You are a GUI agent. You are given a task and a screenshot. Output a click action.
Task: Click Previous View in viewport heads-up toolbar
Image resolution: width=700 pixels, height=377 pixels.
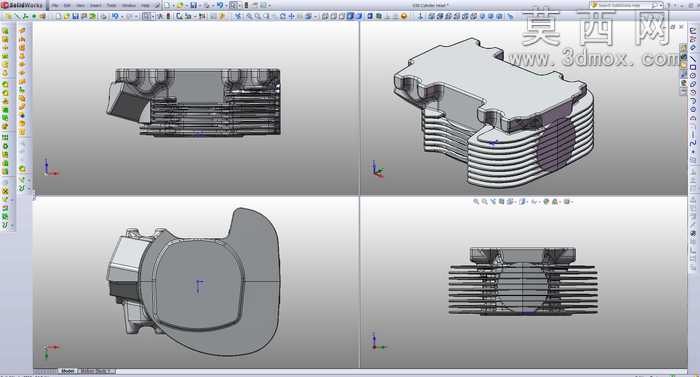493,201
